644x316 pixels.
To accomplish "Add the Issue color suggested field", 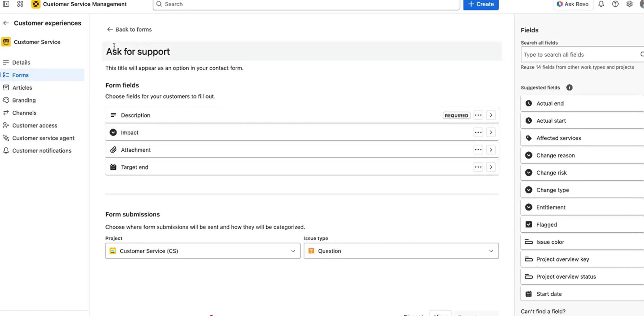I will (x=582, y=242).
